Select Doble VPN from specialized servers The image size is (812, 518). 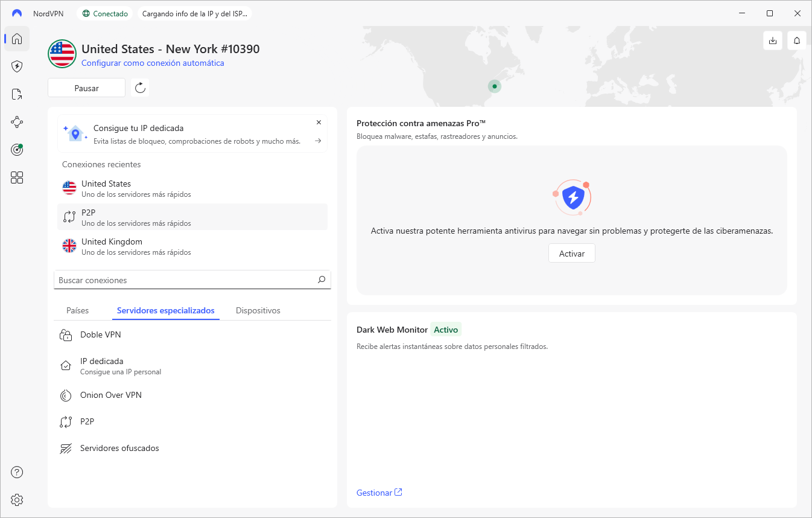click(101, 334)
